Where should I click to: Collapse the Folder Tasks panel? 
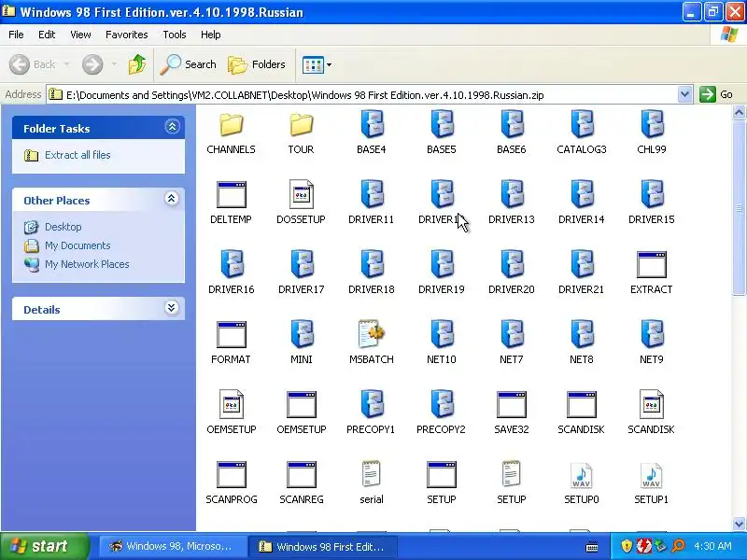pyautogui.click(x=172, y=127)
